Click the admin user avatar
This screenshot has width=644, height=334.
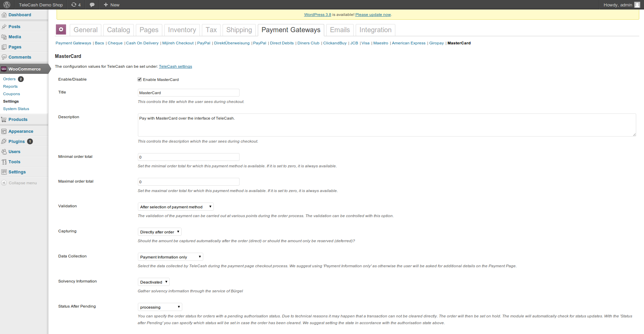coord(637,5)
